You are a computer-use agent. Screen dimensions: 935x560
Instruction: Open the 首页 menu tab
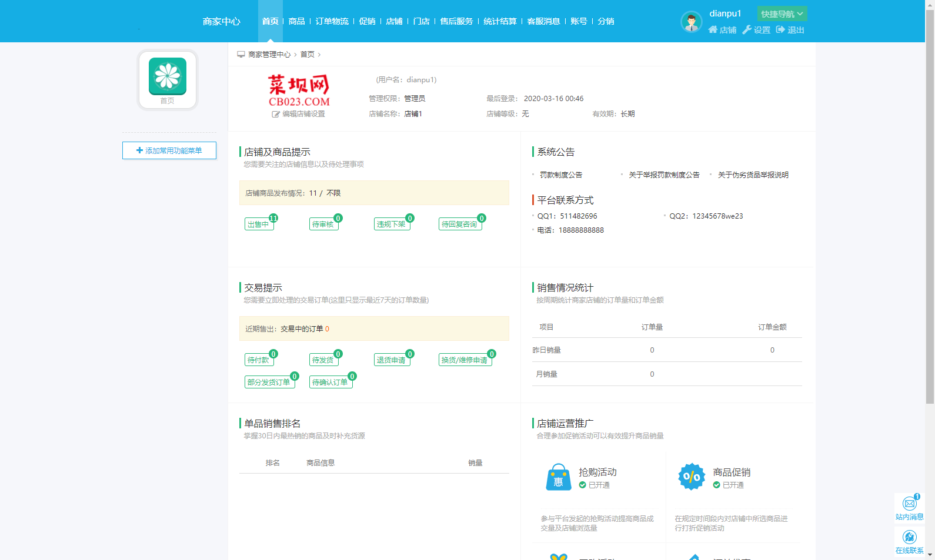coord(271,21)
